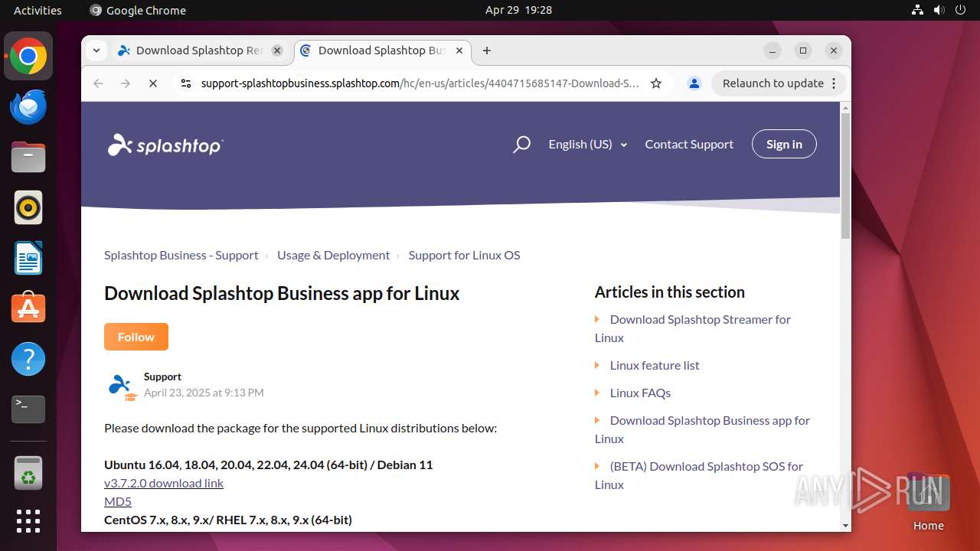Click Contact Support link

point(689,144)
